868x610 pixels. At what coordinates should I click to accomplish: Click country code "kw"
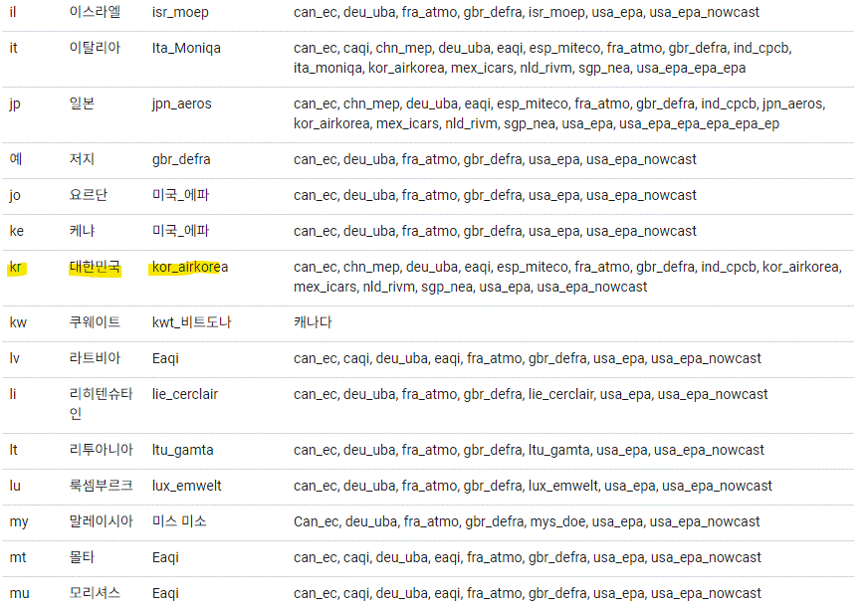point(18,322)
